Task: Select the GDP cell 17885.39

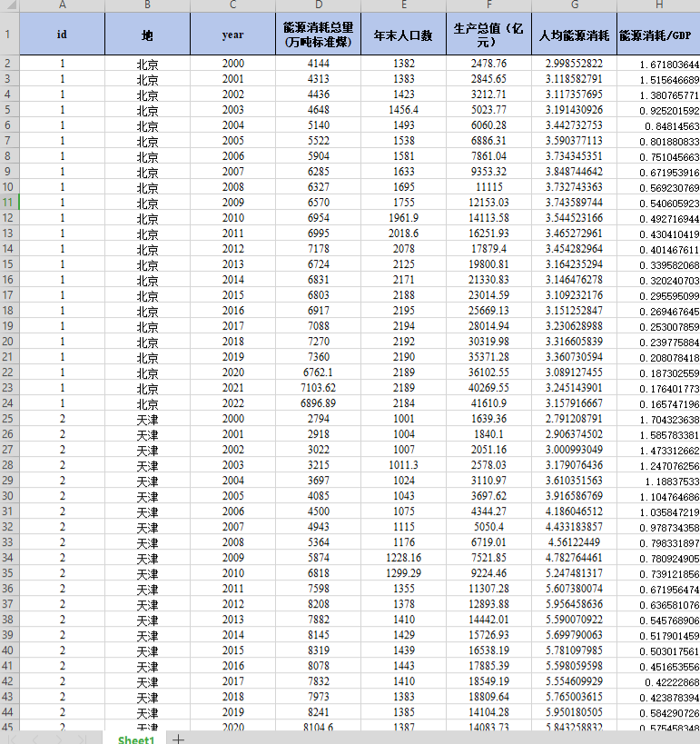Action: click(x=489, y=666)
